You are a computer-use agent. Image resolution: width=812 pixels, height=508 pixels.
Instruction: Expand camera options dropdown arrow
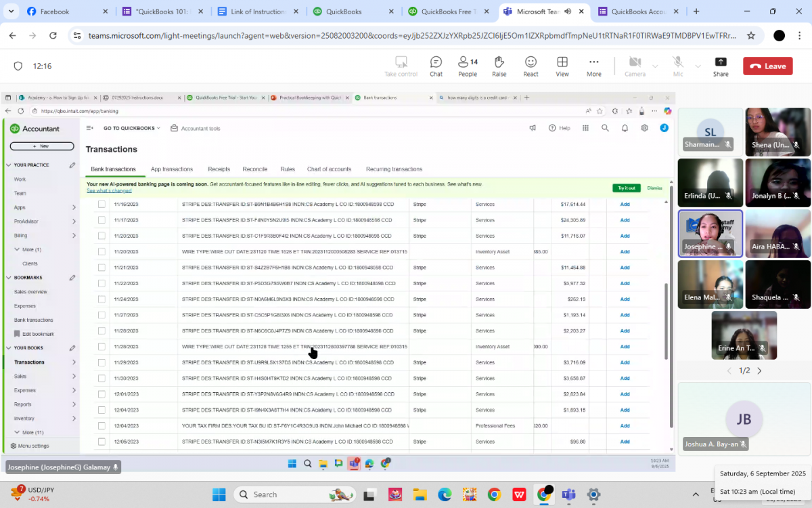click(x=655, y=66)
